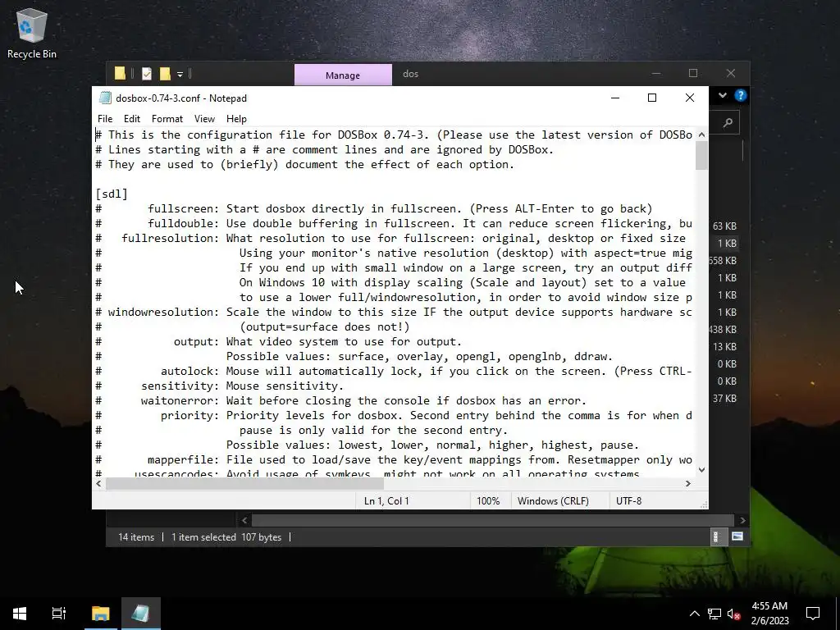840x630 pixels.
Task: Click Notepad's horizontal scrollbar right arrow
Action: 688,484
